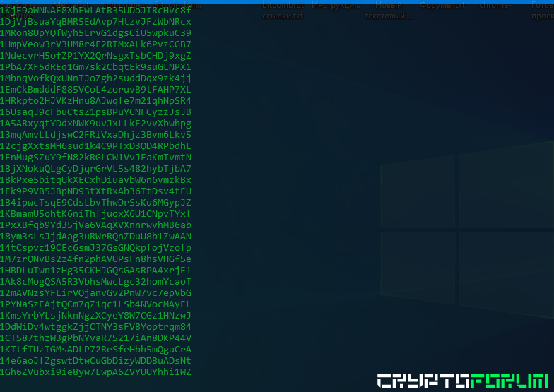
Task: Click the line starting with 1M7zrQNvBs2z
Action: [x=95, y=259]
